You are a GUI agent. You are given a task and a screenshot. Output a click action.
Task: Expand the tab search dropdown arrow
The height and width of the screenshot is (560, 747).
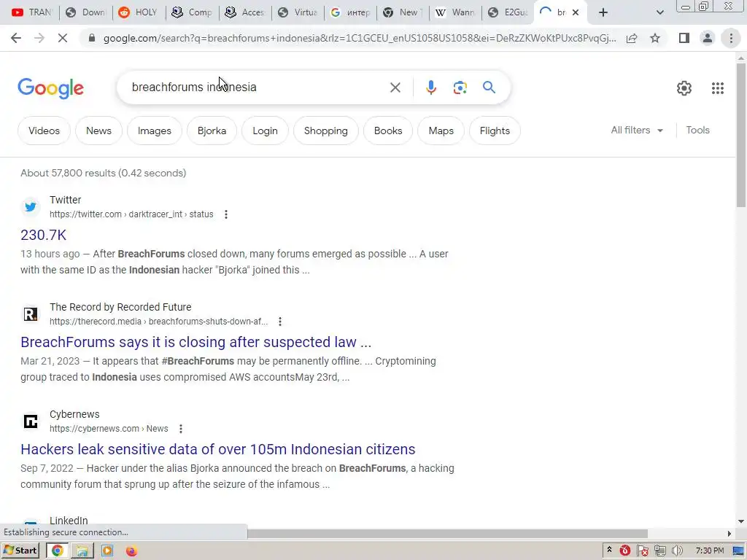tap(659, 12)
